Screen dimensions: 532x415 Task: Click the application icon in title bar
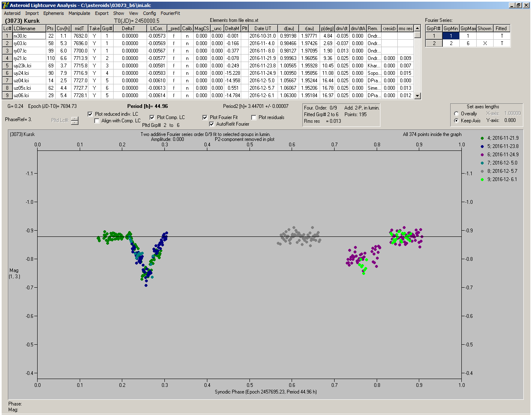(x=5, y=5)
